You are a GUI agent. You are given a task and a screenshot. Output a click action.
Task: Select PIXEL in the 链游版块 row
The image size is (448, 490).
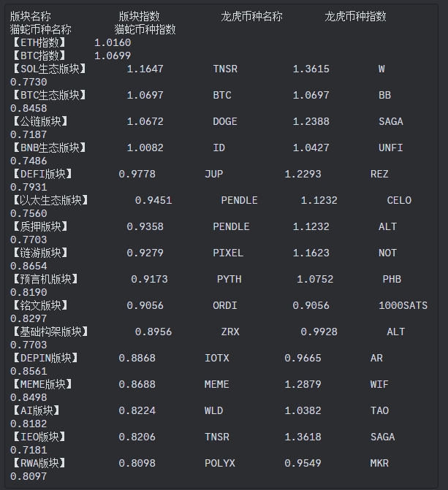(x=228, y=253)
